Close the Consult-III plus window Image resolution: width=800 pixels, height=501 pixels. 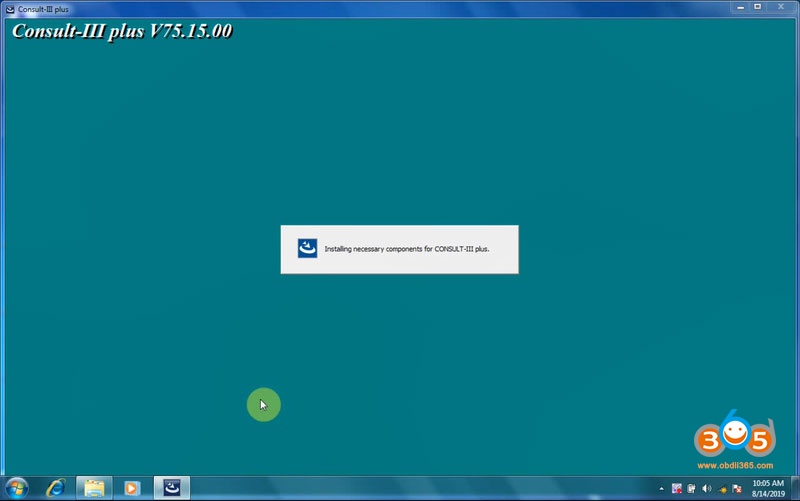[x=781, y=7]
